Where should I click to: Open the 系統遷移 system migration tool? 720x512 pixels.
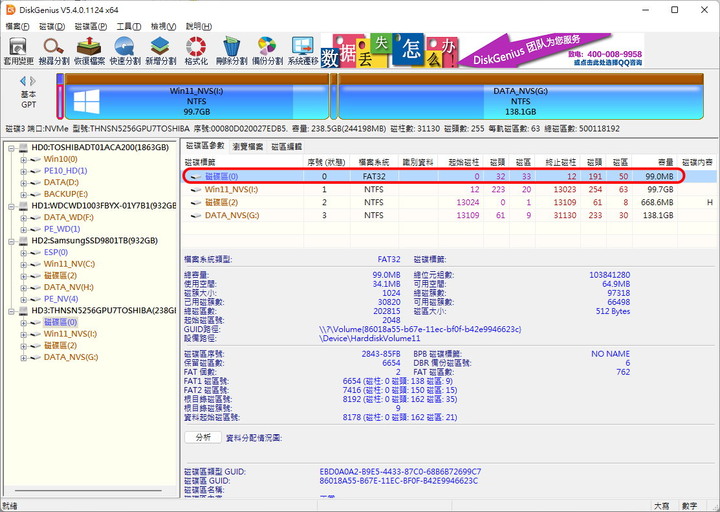303,51
